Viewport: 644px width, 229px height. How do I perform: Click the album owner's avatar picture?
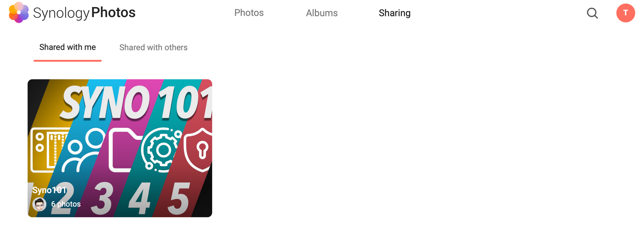click(39, 204)
